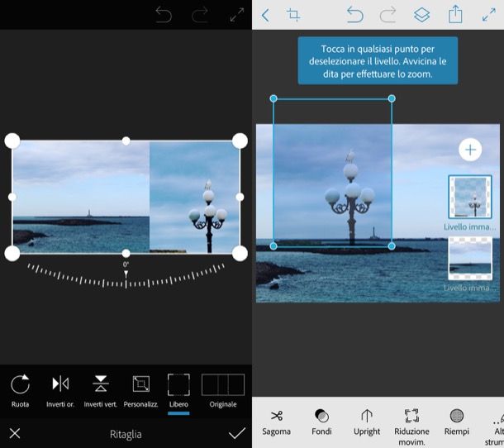504x448 pixels.
Task: Select the Libero crop ratio
Action: point(178,385)
